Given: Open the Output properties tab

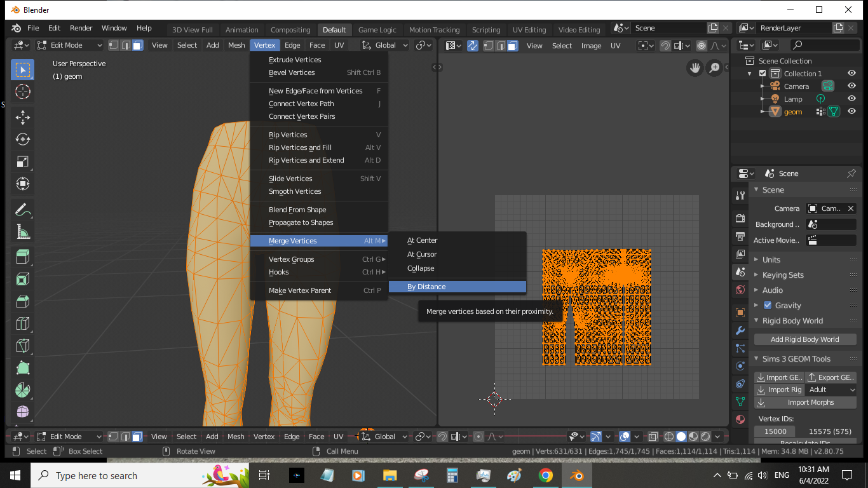Looking at the screenshot, I should pyautogui.click(x=740, y=236).
